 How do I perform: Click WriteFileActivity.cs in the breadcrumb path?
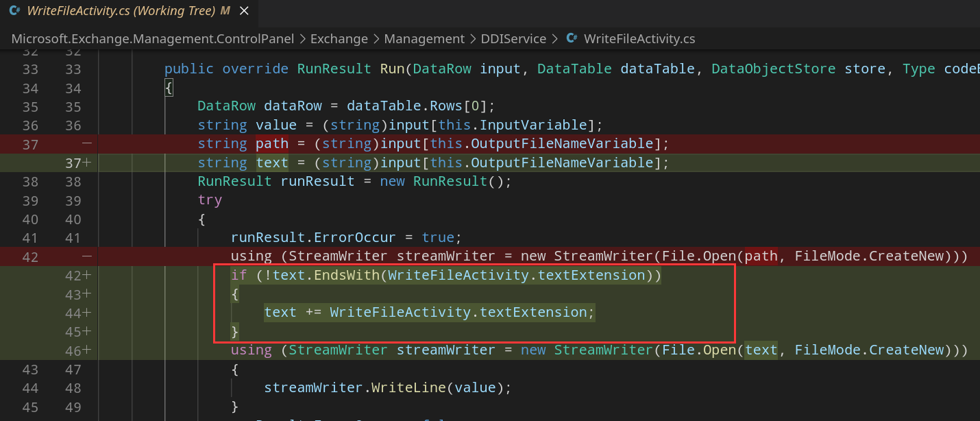pos(639,39)
